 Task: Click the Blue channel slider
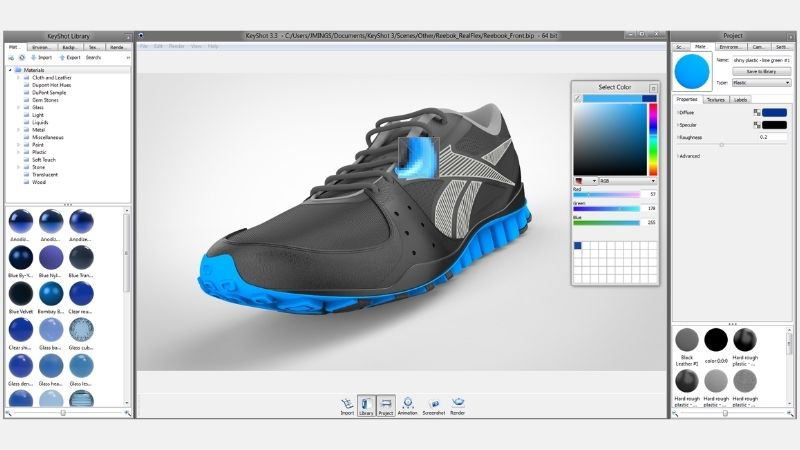click(x=606, y=223)
